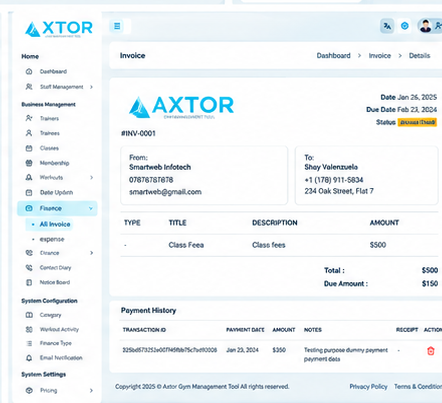Click the Details breadcrumb

coord(419,56)
